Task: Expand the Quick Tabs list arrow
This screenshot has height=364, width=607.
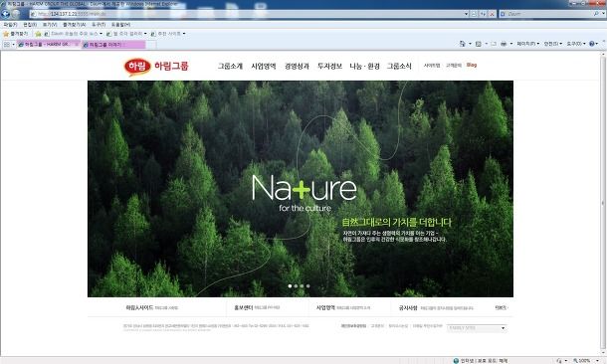Action: coord(13,45)
